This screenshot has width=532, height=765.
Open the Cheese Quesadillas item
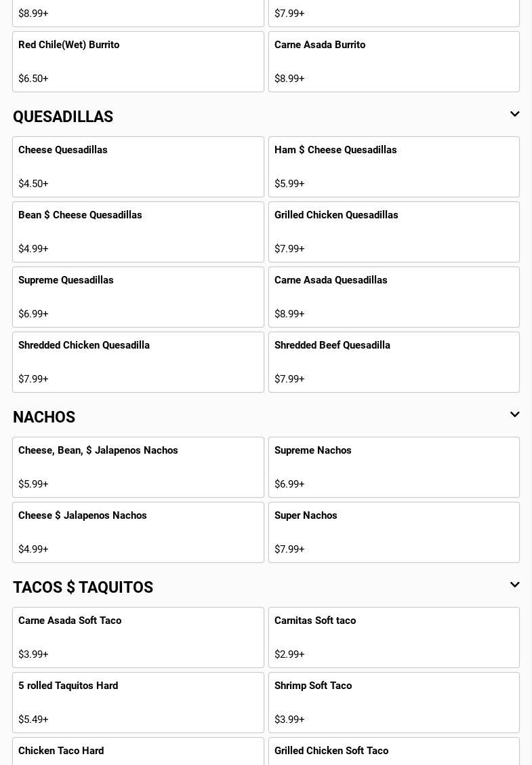pos(138,167)
